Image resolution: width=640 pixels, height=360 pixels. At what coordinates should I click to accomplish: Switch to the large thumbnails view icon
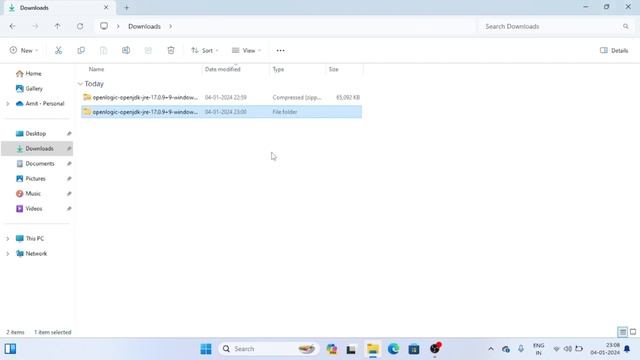click(x=633, y=332)
